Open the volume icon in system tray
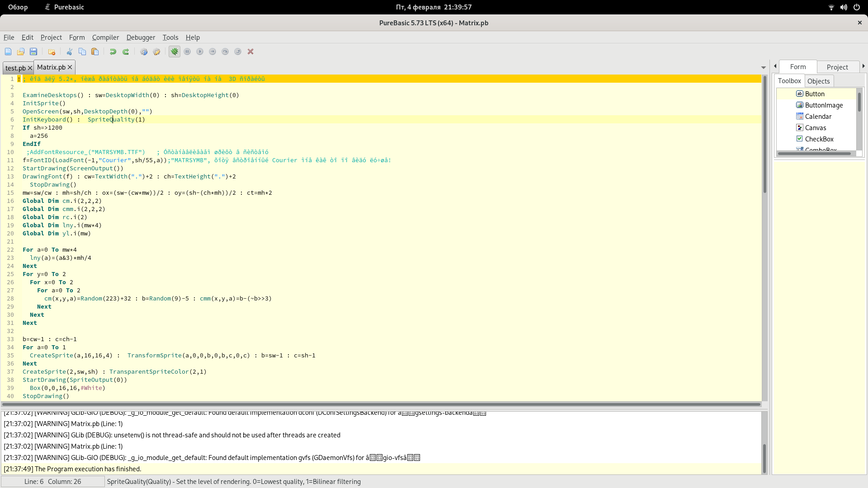This screenshot has width=868, height=488. 844,7
